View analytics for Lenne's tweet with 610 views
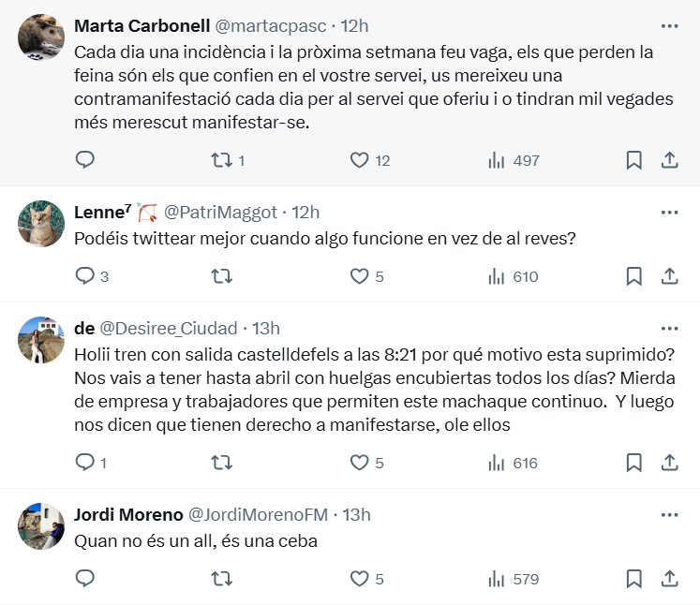This screenshot has height=605, width=700. tap(514, 276)
